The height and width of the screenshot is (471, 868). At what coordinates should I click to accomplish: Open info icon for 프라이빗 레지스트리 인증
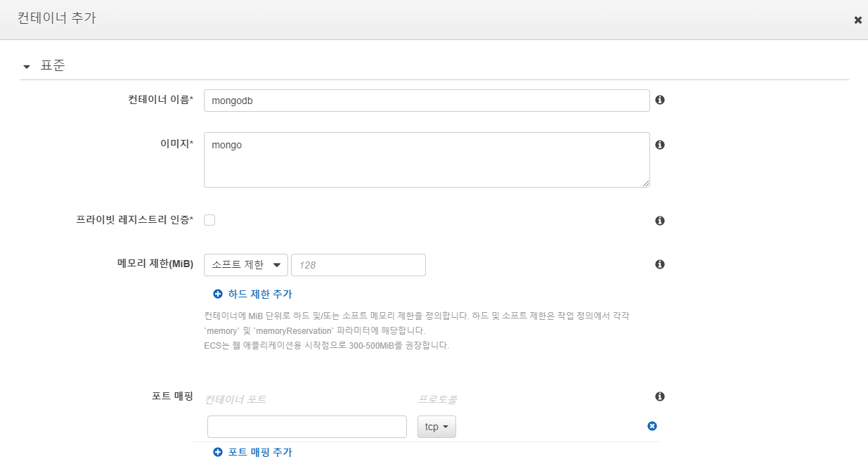point(660,221)
